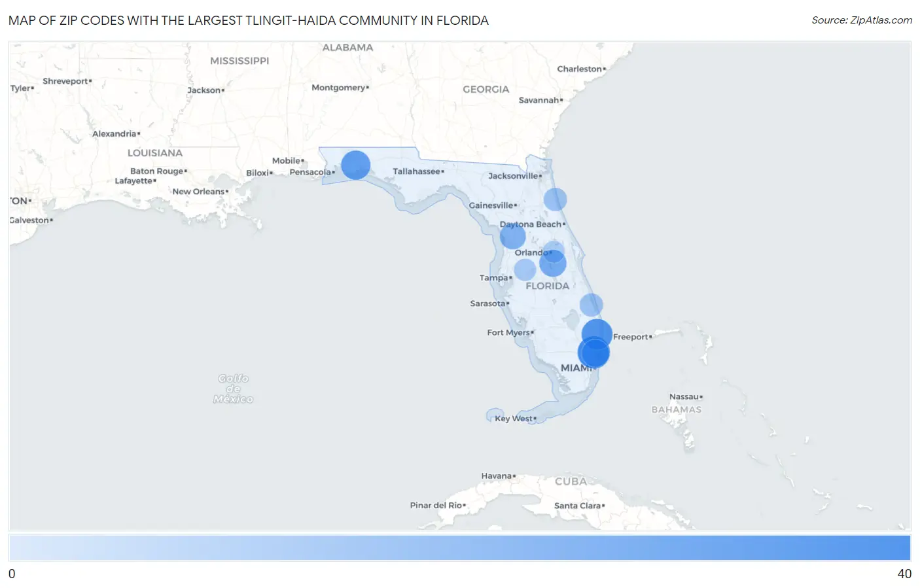Click the Fort Myers city label

pos(509,333)
